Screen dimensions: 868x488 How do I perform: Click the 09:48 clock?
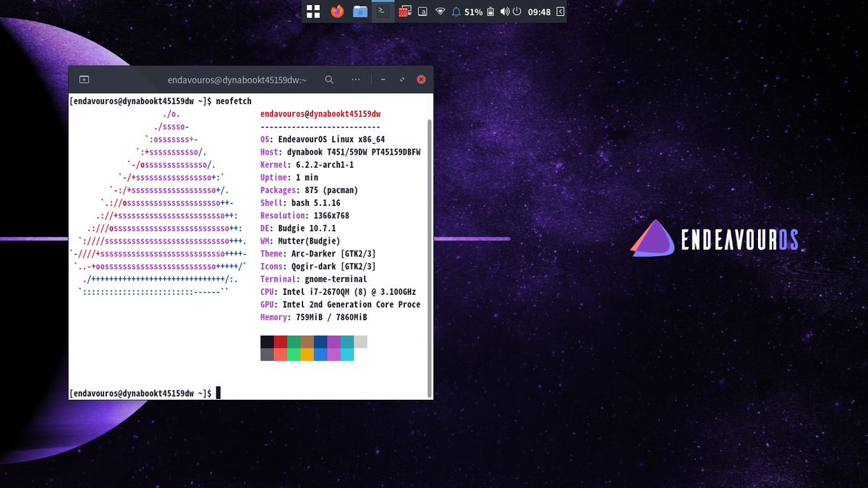[x=540, y=12]
